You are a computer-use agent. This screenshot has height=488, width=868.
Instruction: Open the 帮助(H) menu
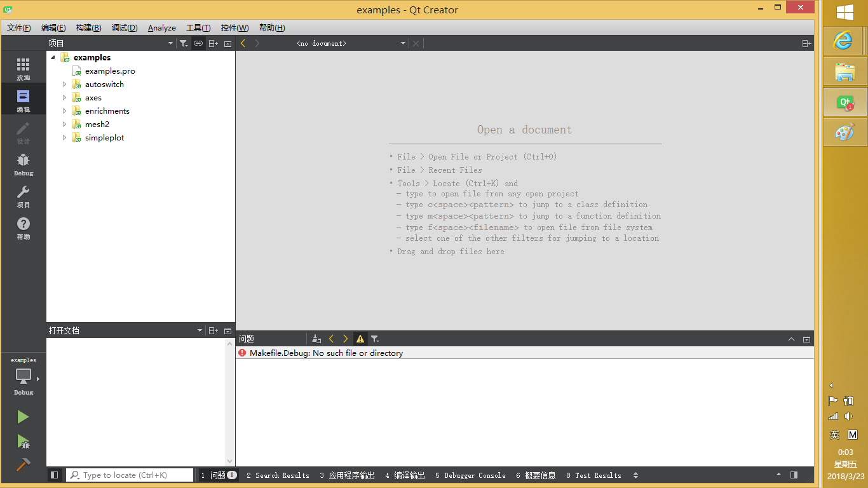point(272,28)
